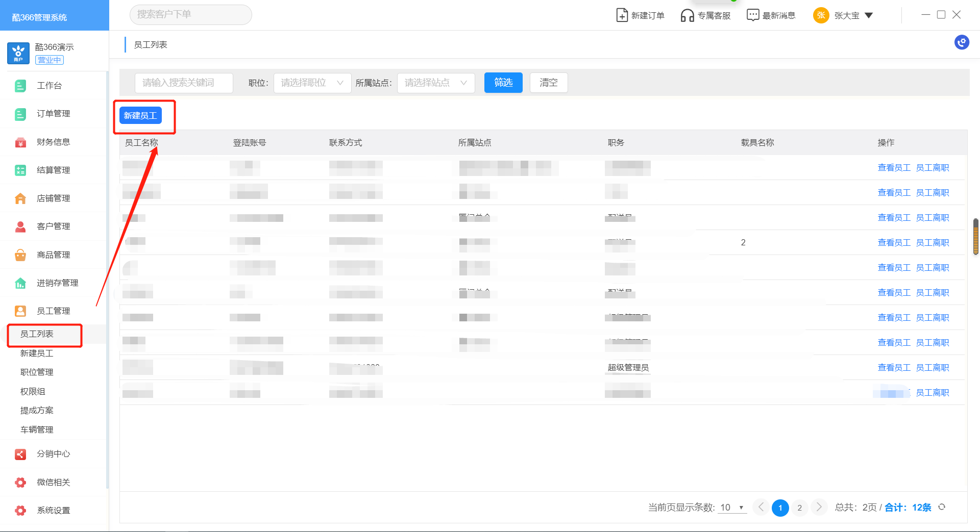Screen dimensions: 980x532
Task: Open the page size dropdown showing 10
Action: 732,508
